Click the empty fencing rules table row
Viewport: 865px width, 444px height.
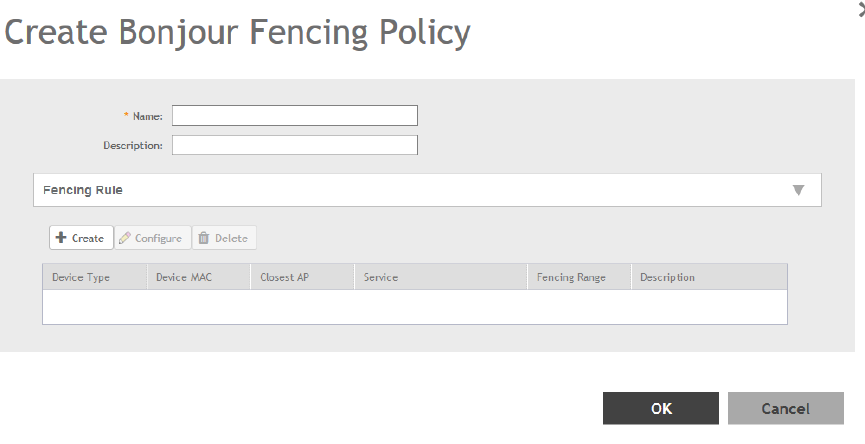point(414,306)
